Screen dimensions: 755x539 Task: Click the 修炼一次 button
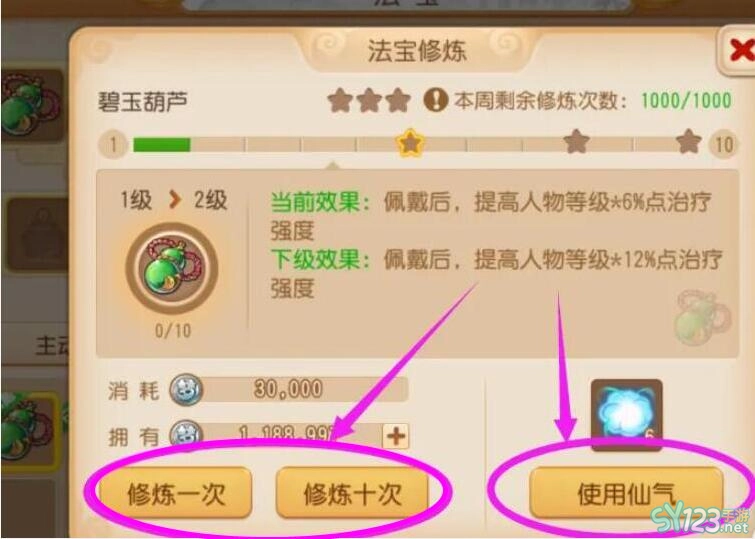pos(176,493)
